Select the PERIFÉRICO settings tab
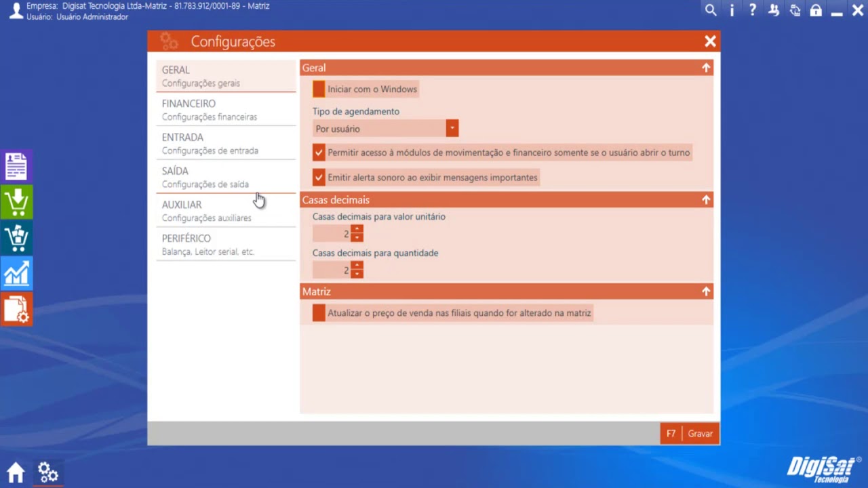Viewport: 868px width, 488px height. coord(226,245)
